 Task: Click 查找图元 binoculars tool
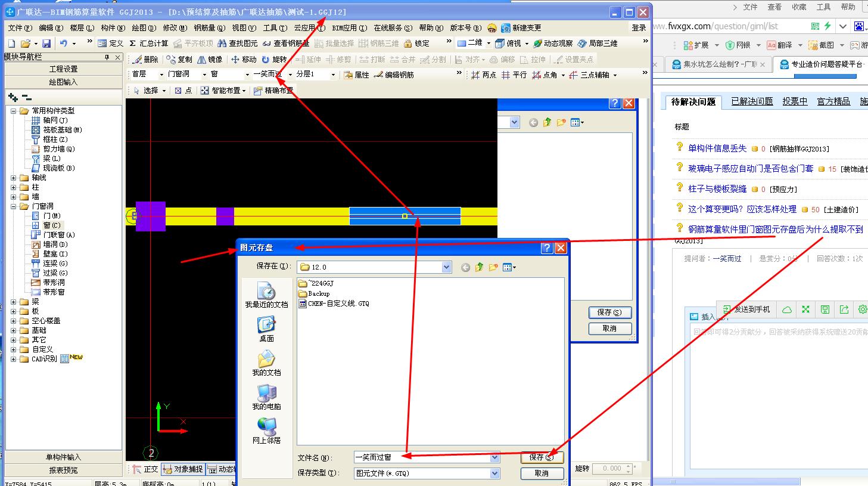[238, 44]
